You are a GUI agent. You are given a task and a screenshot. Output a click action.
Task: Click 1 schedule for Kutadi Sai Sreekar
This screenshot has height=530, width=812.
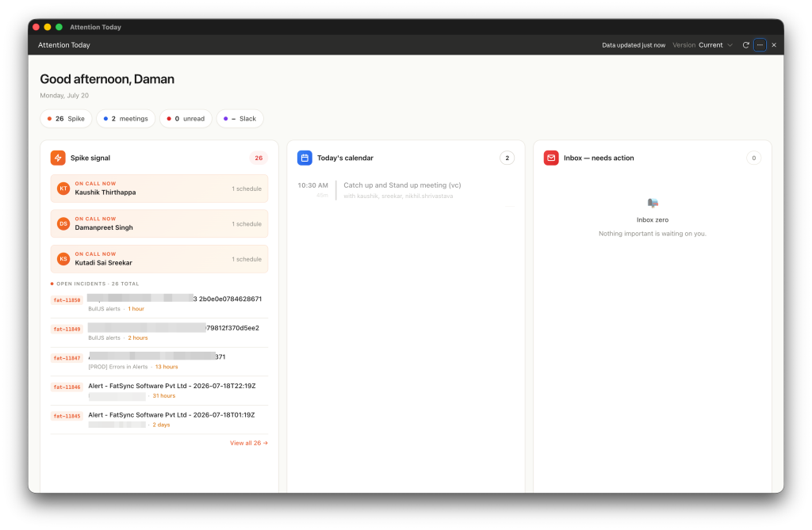click(247, 259)
